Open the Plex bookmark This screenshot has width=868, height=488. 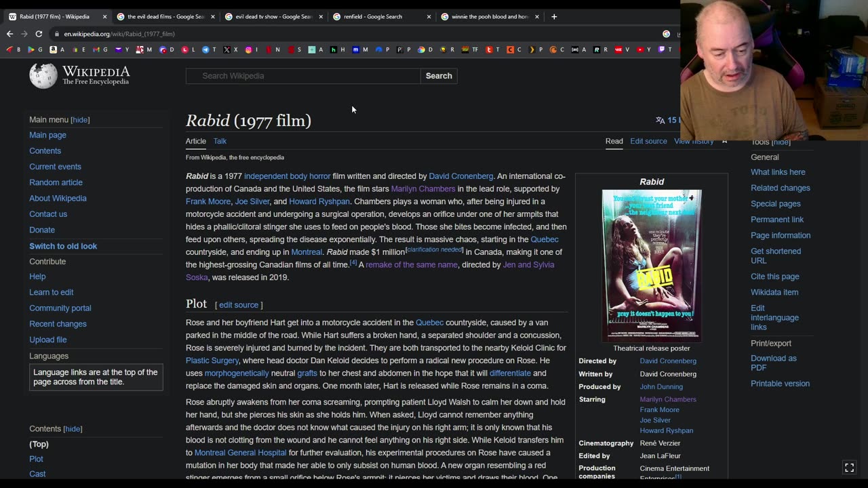point(536,49)
